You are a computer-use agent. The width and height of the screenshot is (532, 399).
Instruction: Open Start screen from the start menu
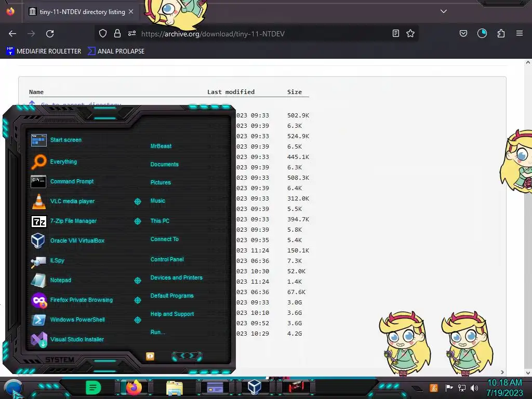coord(56,140)
